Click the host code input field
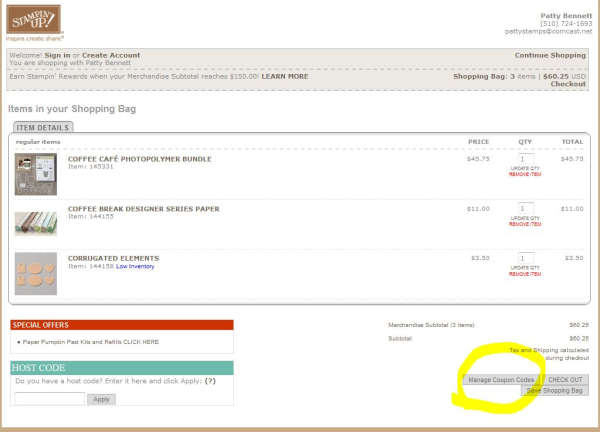600x432 pixels. pos(49,399)
